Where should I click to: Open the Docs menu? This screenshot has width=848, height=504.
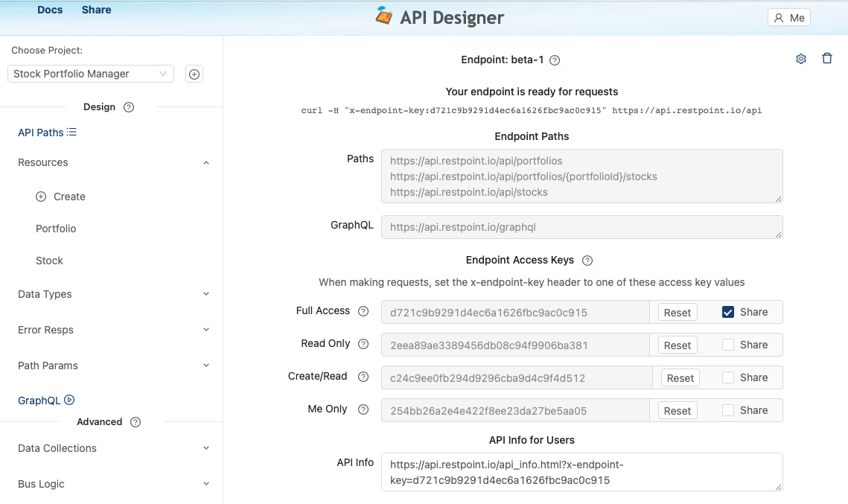coord(50,10)
